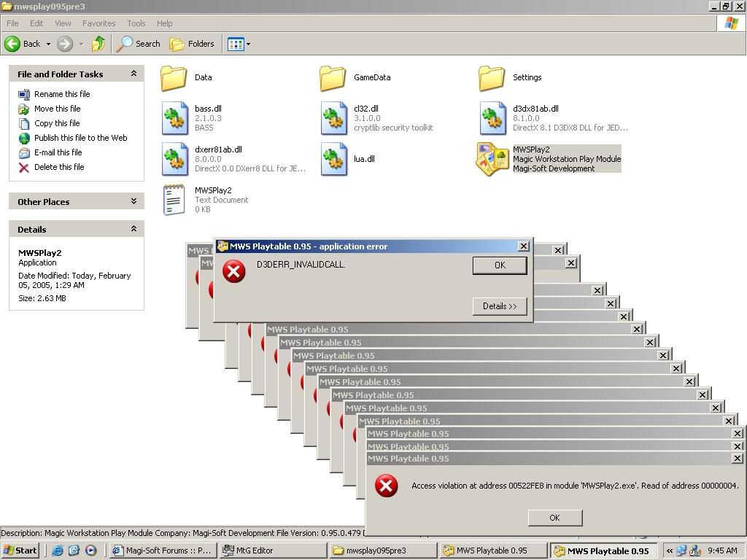Image resolution: width=747 pixels, height=560 pixels.
Task: Select the GameData folder icon
Action: click(333, 78)
